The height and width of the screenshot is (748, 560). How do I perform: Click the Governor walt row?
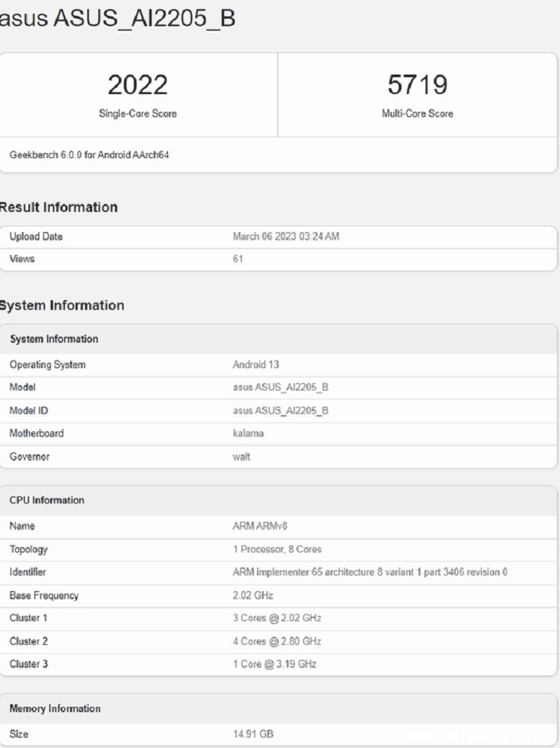[x=279, y=457]
